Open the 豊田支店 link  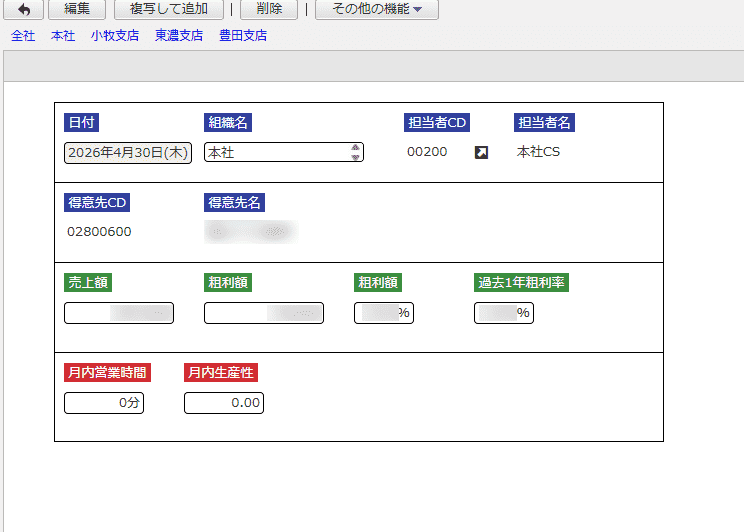tap(243, 36)
